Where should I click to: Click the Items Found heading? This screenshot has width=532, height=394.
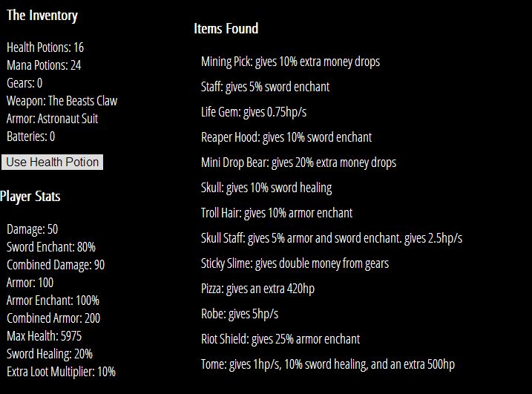coord(226,28)
